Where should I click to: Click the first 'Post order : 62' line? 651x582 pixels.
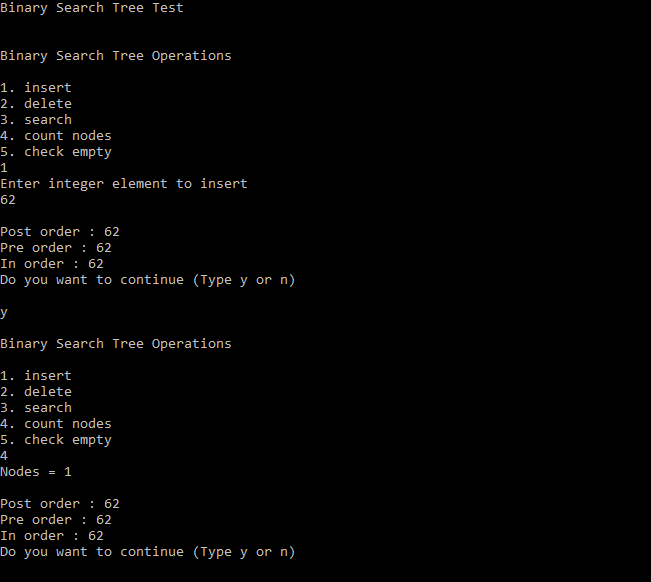point(60,232)
